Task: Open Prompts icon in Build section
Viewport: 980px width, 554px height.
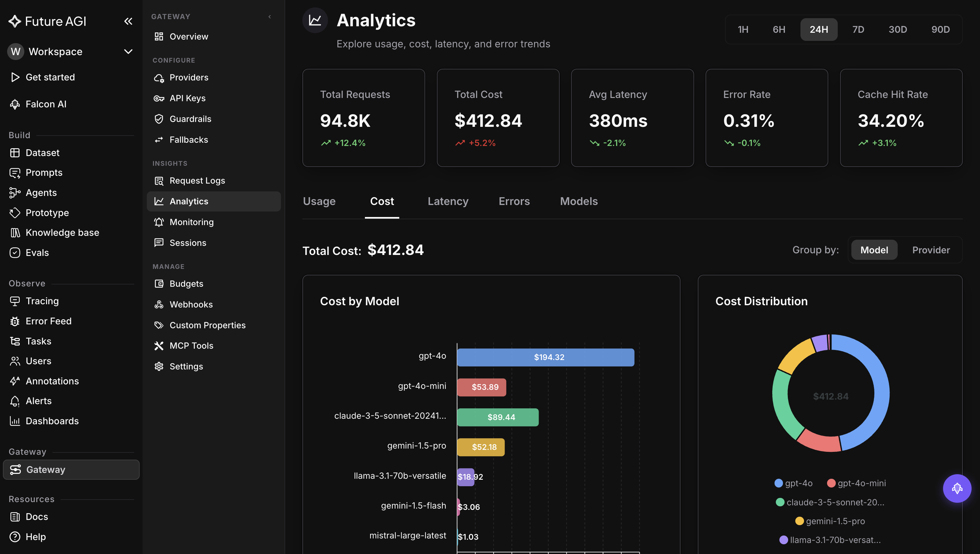Action: tap(15, 173)
